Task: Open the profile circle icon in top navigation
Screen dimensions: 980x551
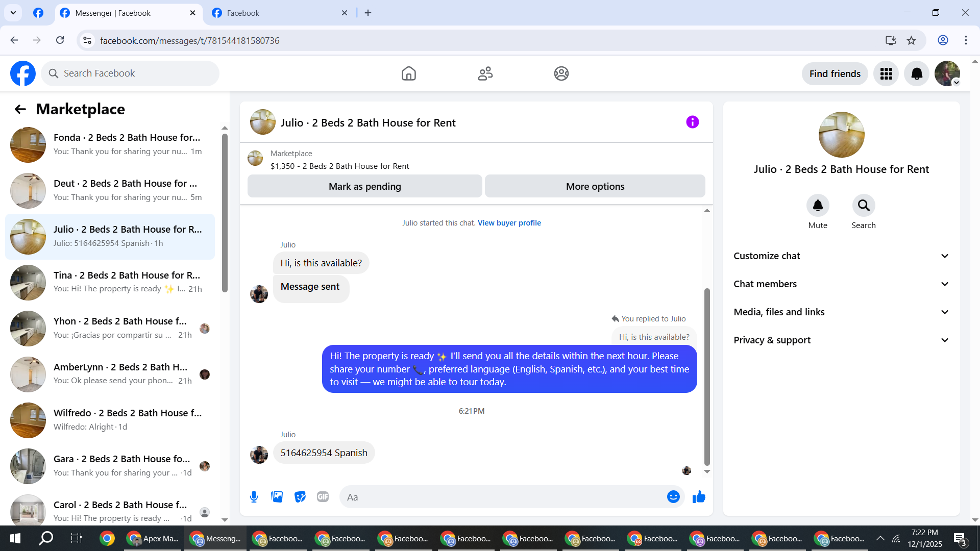Action: click(561, 73)
